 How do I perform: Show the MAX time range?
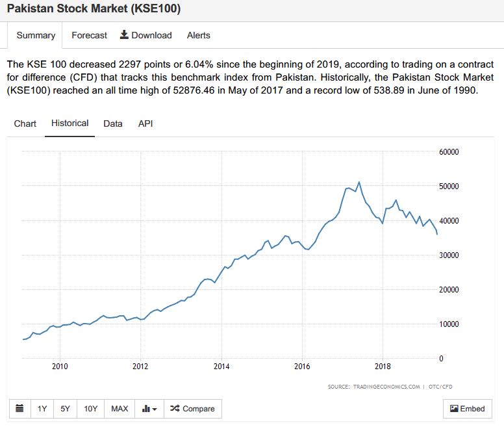(x=120, y=409)
